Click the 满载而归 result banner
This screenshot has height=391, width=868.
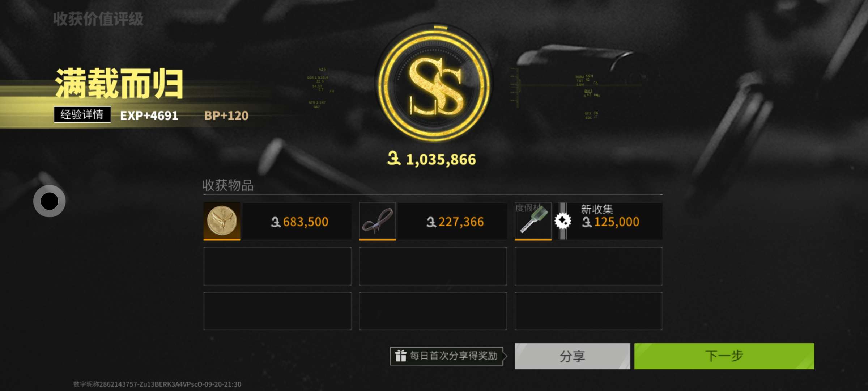(x=119, y=84)
